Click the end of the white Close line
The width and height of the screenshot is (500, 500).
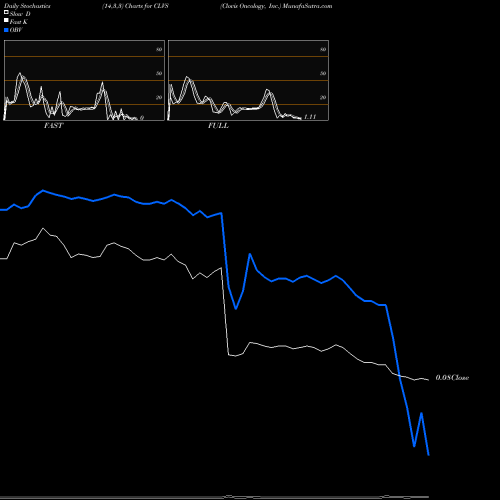(x=428, y=380)
